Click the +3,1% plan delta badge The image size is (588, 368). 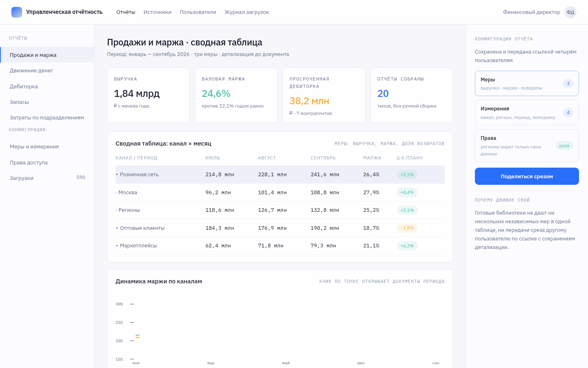(x=407, y=175)
